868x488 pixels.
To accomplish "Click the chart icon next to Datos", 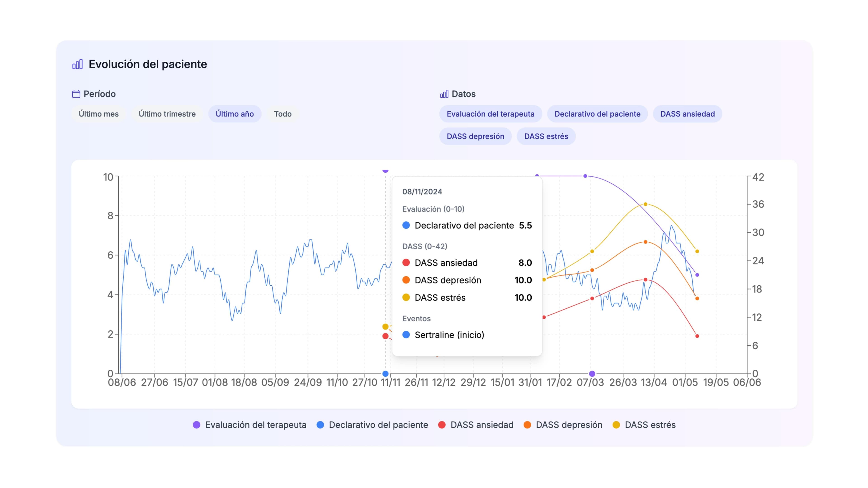I will point(444,94).
